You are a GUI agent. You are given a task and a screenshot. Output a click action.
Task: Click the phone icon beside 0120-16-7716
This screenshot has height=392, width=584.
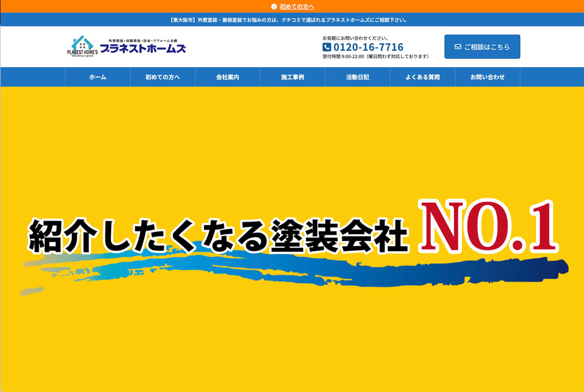tap(327, 47)
